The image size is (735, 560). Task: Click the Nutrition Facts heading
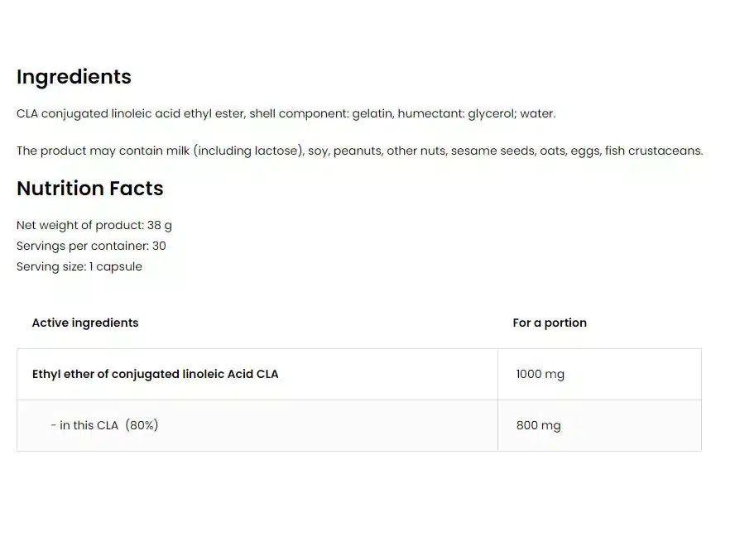[x=90, y=189]
